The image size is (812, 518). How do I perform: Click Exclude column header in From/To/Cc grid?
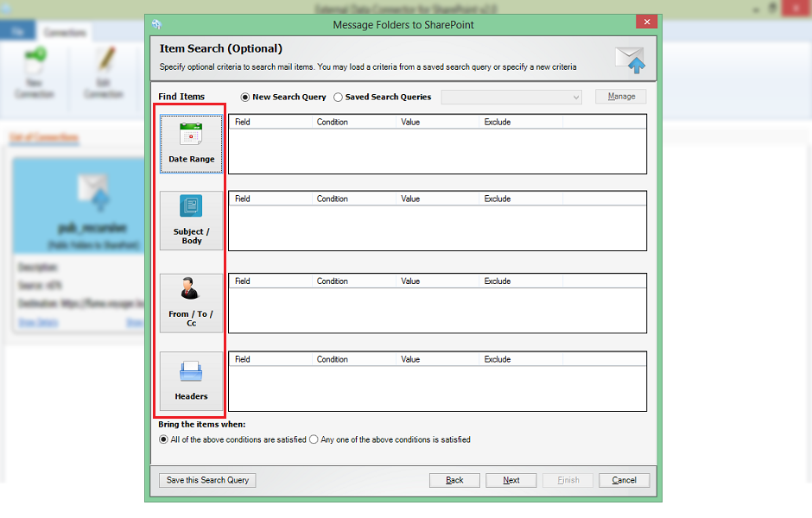tap(521, 281)
